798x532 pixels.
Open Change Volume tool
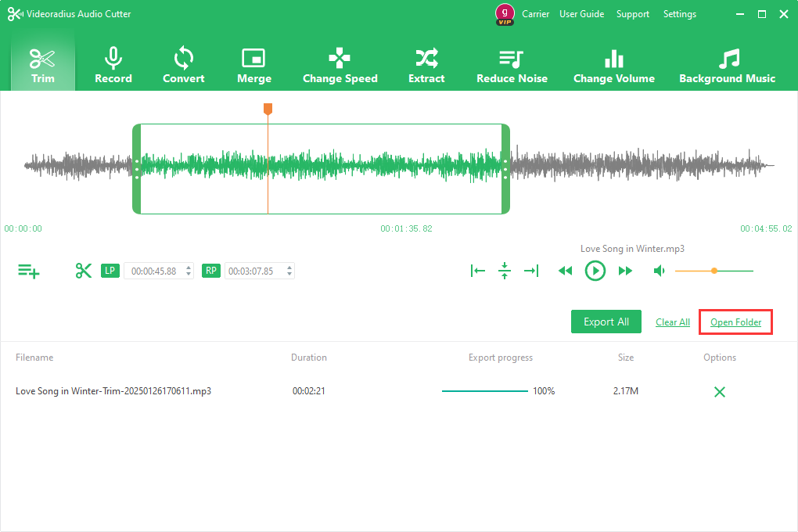(x=614, y=65)
